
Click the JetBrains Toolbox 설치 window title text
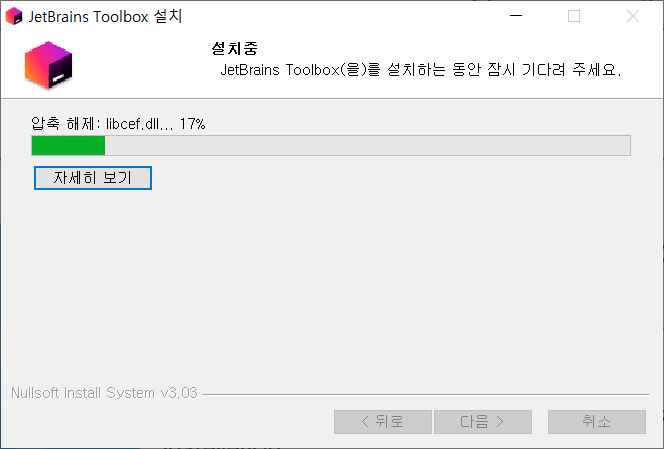[x=105, y=17]
